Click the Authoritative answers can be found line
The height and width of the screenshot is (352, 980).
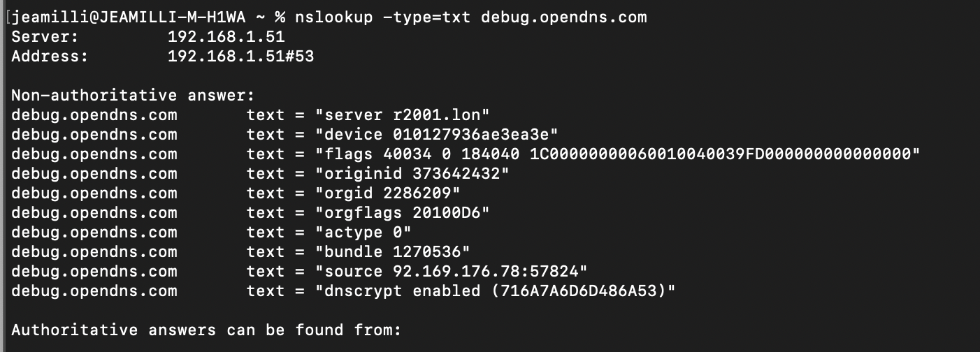[206, 330]
